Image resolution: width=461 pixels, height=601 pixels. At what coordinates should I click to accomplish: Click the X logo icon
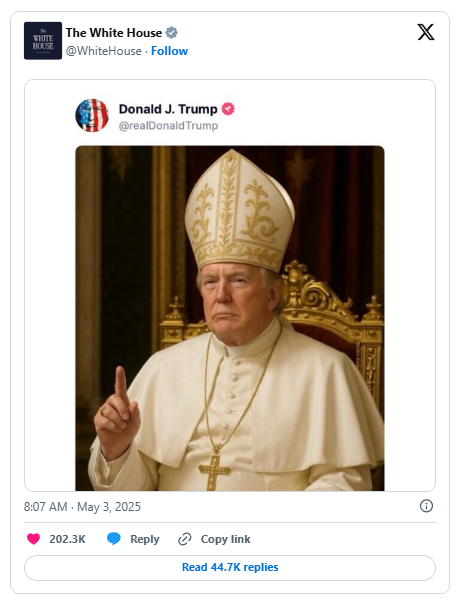click(426, 32)
